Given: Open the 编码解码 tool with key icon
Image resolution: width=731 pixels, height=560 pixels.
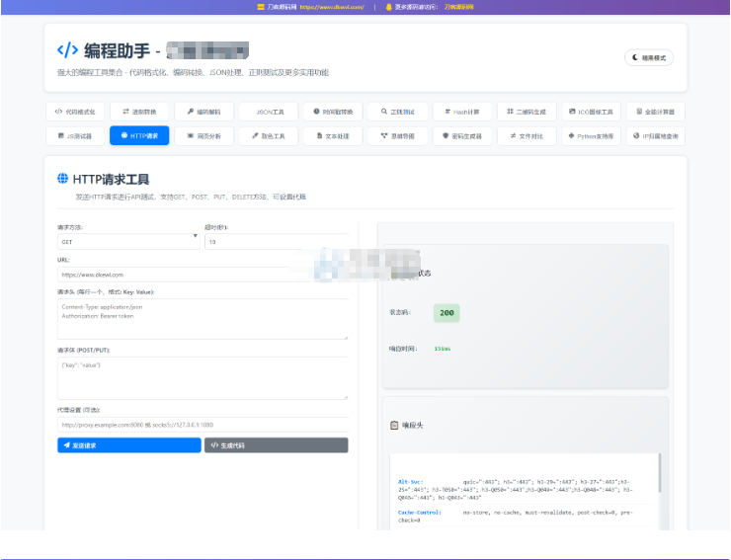Looking at the screenshot, I should coord(203,112).
